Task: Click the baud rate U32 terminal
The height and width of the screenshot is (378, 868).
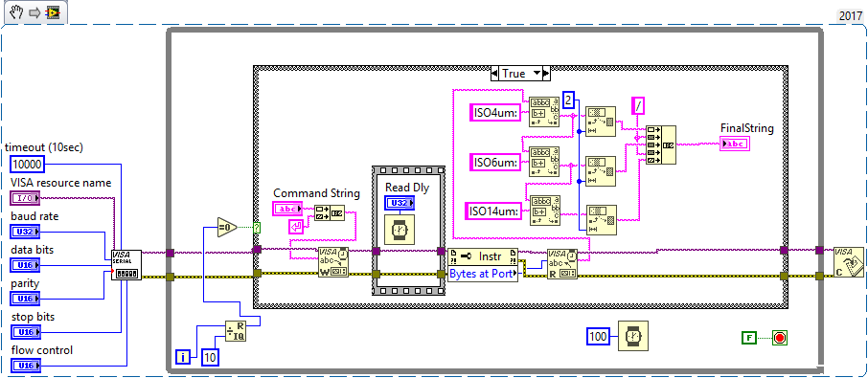Action: click(25, 232)
